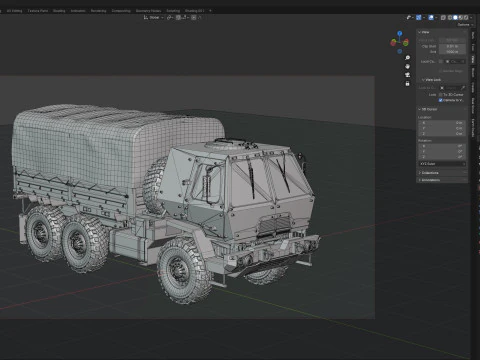Image resolution: width=480 pixels, height=360 pixels.
Task: Open the overlays options dropdown arrow
Action: 436,18
